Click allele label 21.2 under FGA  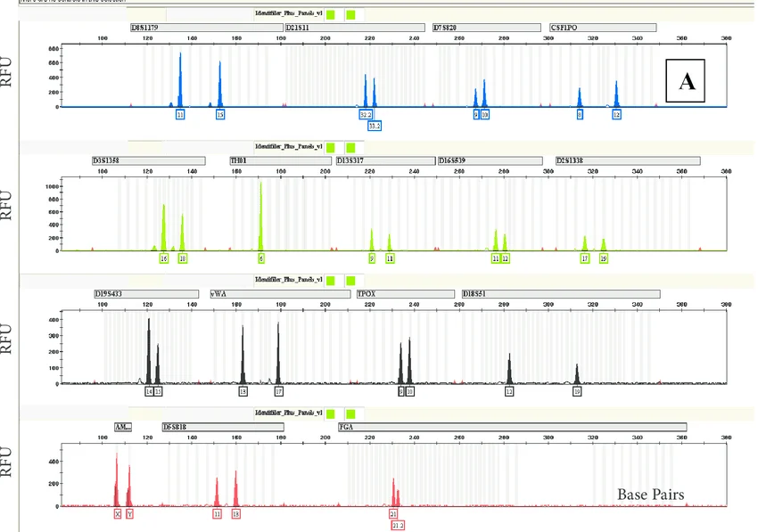[398, 526]
